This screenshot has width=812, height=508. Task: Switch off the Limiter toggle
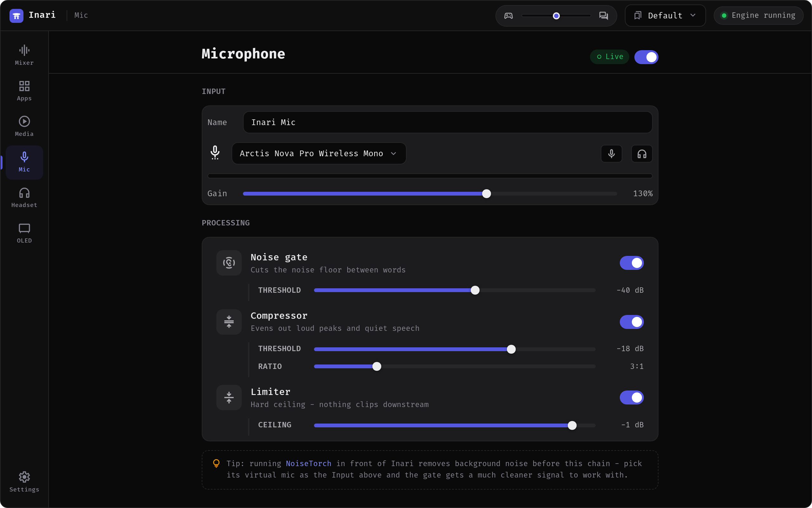click(x=632, y=398)
